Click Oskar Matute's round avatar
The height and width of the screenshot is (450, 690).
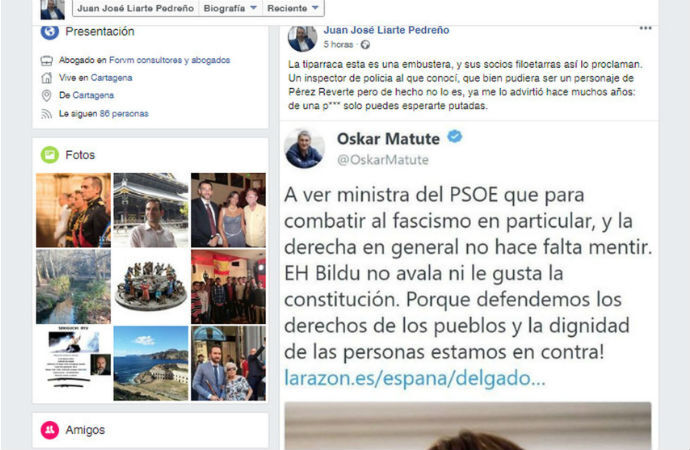coord(305,149)
